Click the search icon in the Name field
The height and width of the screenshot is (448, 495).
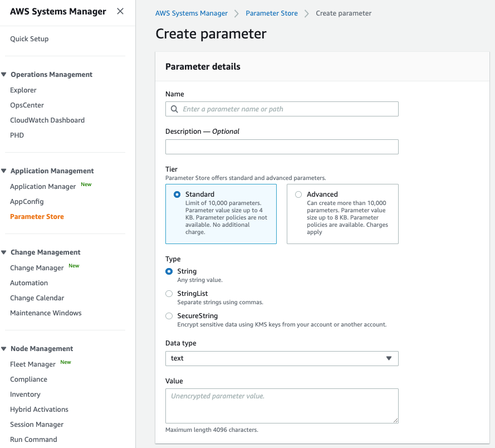[x=173, y=109]
